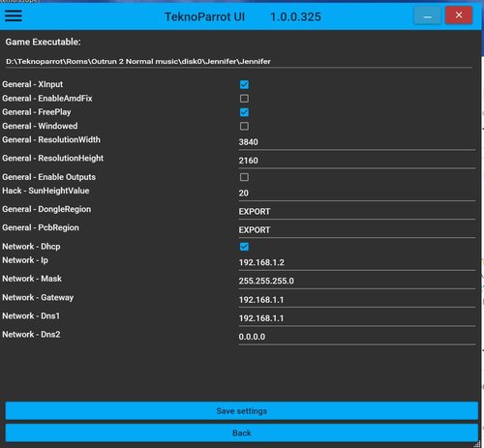Click the ResolutionHeight field showing 2160

[357, 161]
